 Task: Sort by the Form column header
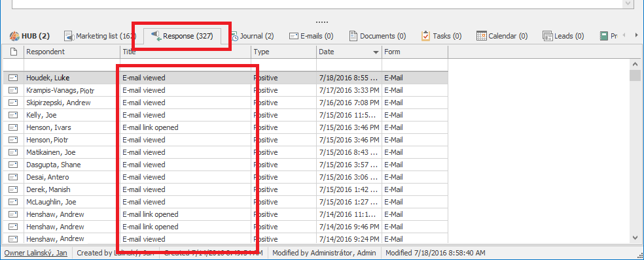tap(415, 52)
